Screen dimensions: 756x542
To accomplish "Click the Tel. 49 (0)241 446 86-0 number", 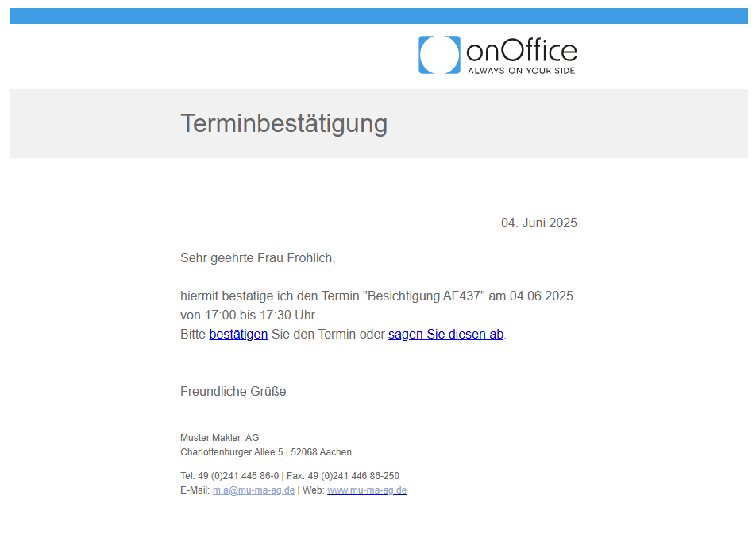I will [x=229, y=476].
